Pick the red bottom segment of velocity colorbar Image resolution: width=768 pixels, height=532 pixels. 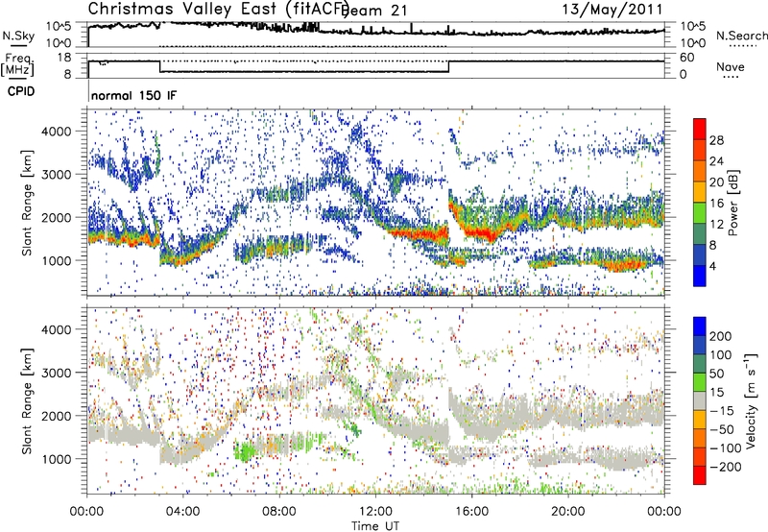click(x=700, y=475)
